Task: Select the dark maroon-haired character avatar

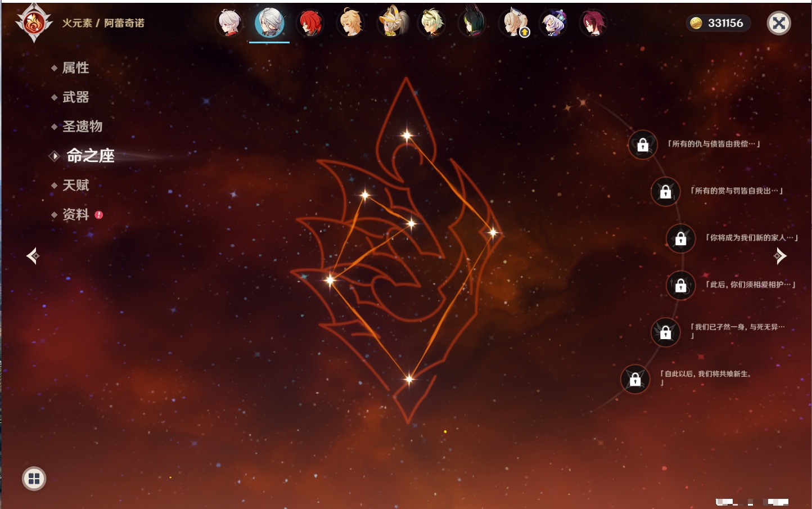Action: [593, 23]
